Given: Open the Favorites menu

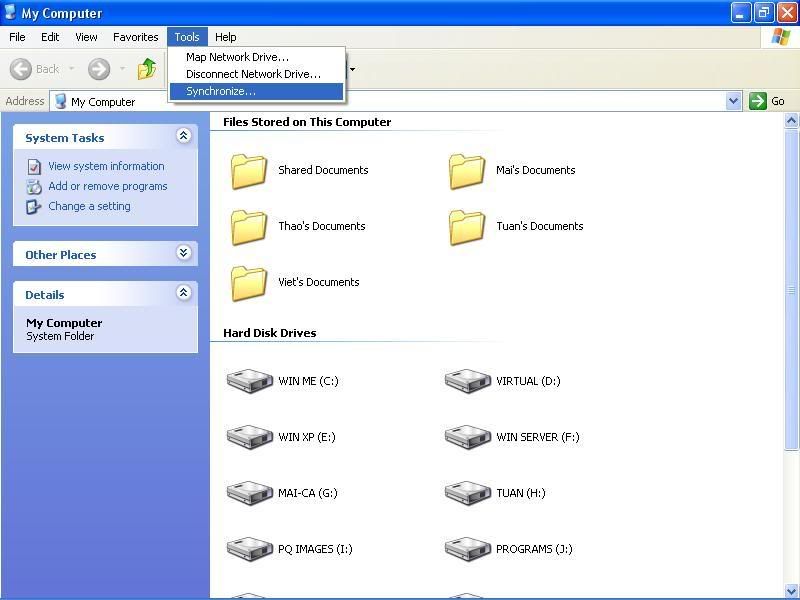Looking at the screenshot, I should pyautogui.click(x=136, y=37).
